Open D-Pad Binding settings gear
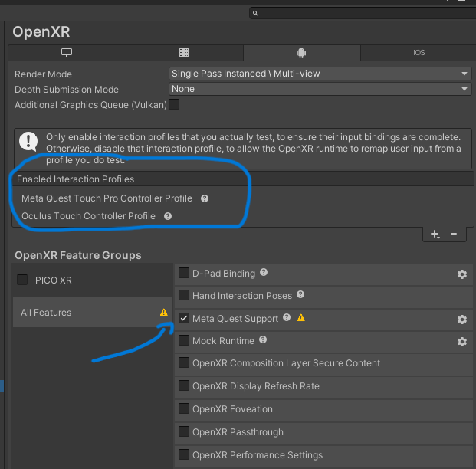Screen dimensions: 476x469 pyautogui.click(x=462, y=274)
